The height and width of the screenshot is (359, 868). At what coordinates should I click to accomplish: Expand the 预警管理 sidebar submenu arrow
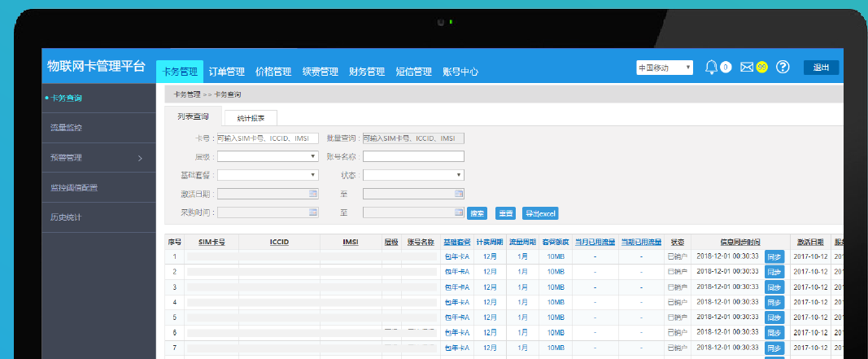coord(140,158)
